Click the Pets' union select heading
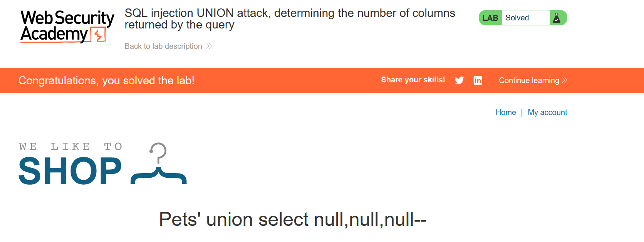644x242 pixels. tap(293, 220)
